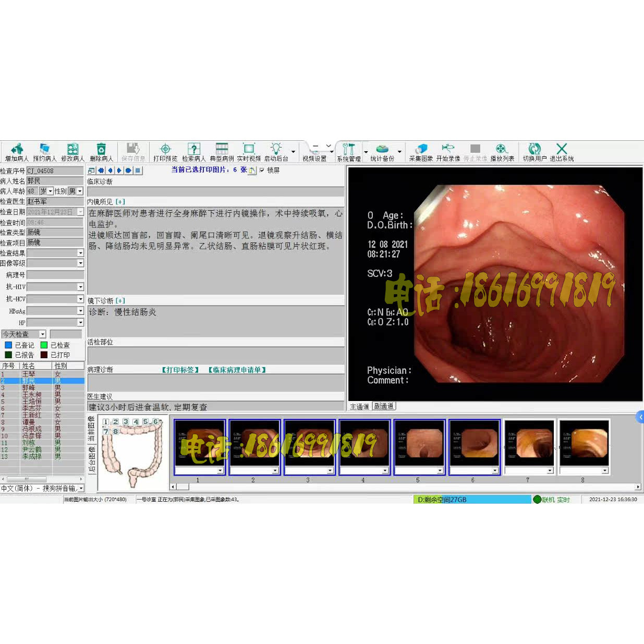Click colon diagram marker number 3
The image size is (644, 644).
(126, 421)
